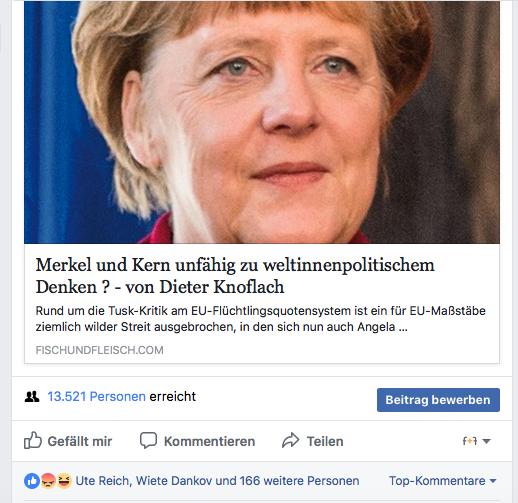Click the people-reached silhouette icon
The width and height of the screenshot is (518, 503).
32,397
